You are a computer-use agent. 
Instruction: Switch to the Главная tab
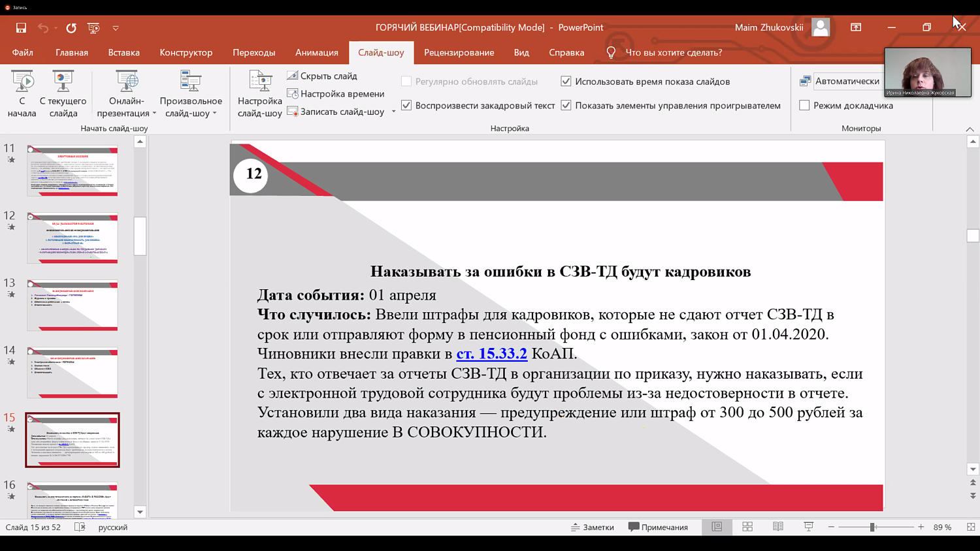point(72,52)
